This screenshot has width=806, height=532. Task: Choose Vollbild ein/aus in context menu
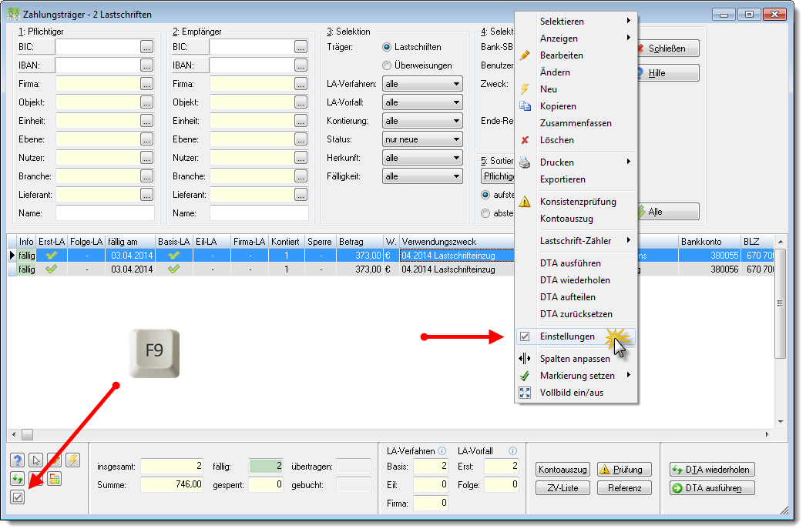click(x=576, y=393)
